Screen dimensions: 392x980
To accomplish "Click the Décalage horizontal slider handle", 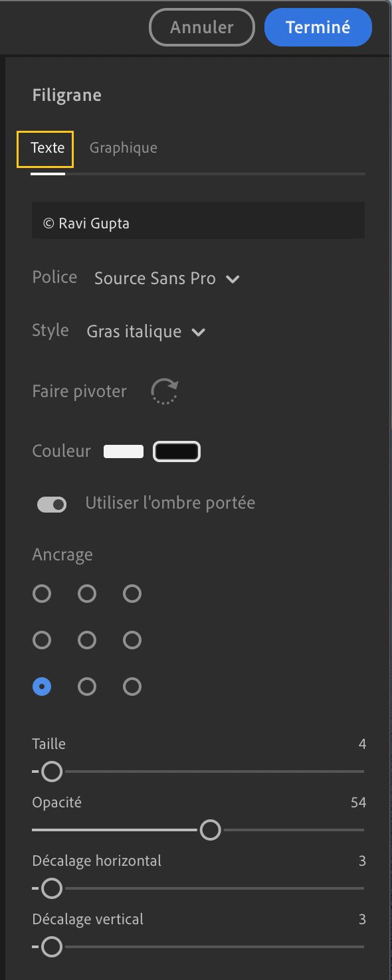I will tap(50, 888).
